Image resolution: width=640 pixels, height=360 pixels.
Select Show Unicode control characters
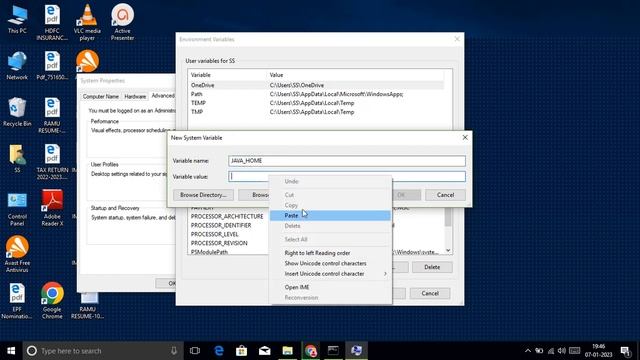[x=330, y=263]
